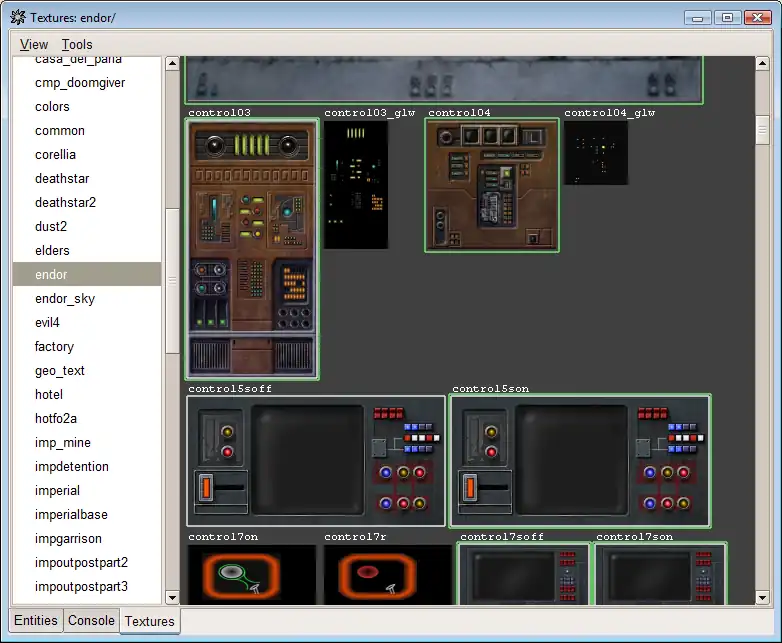Select the control5soff texture
The image size is (782, 643).
tap(316, 461)
